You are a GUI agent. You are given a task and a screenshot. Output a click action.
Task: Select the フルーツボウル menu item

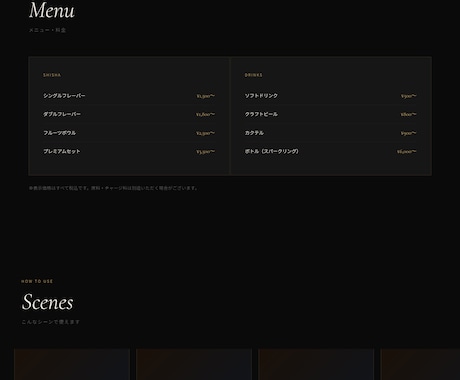pyautogui.click(x=59, y=133)
